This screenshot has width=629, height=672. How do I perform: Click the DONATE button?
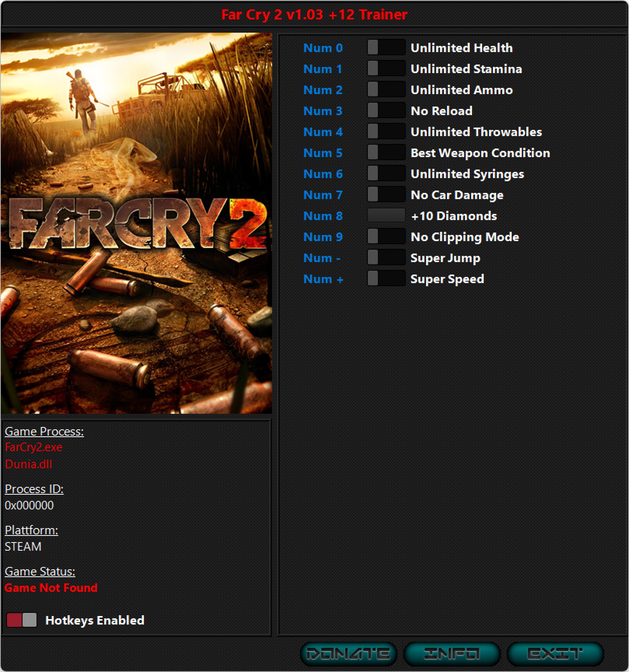pos(348,654)
